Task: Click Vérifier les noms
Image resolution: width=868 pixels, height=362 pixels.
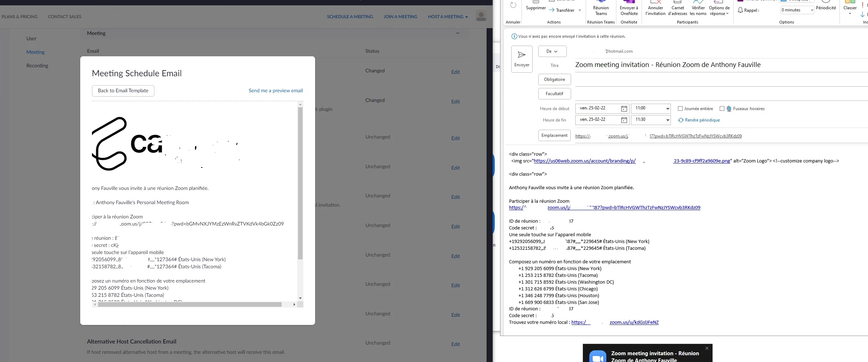Action: coord(698,8)
